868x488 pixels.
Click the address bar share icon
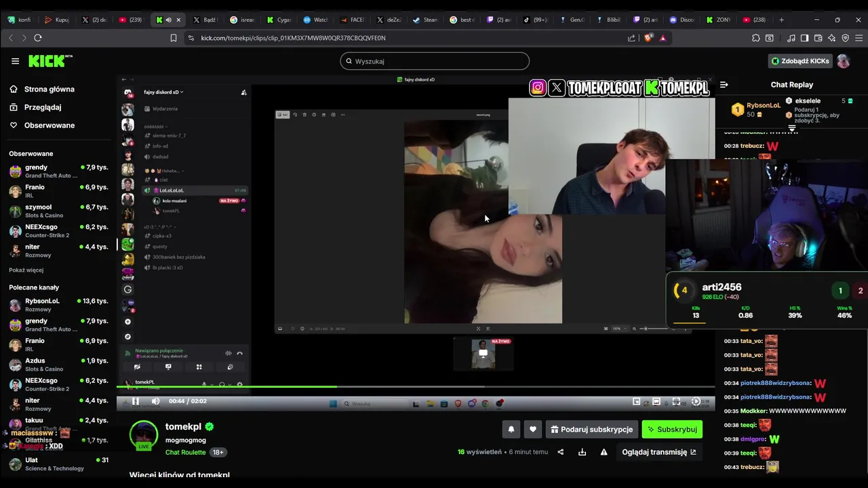tap(632, 38)
